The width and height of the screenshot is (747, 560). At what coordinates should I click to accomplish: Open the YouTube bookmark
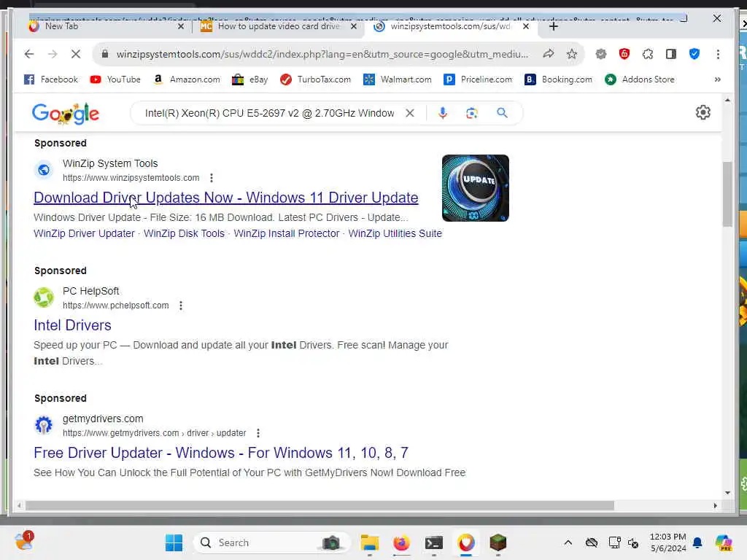[x=115, y=79]
